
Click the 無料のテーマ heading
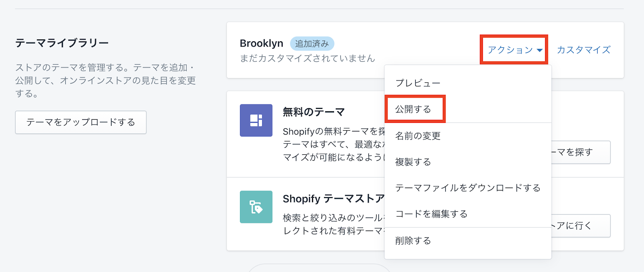[314, 112]
